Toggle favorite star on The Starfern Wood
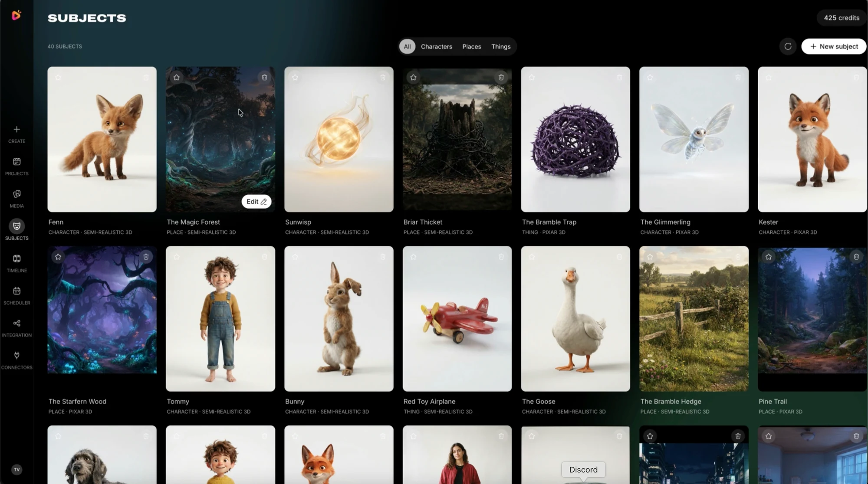The width and height of the screenshot is (868, 484). coord(58,257)
